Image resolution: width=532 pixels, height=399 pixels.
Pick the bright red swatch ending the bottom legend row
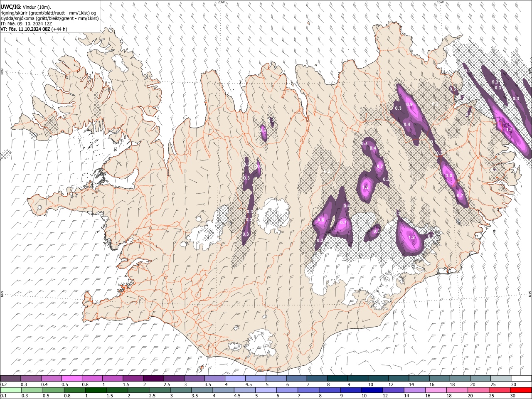pyautogui.click(x=521, y=390)
